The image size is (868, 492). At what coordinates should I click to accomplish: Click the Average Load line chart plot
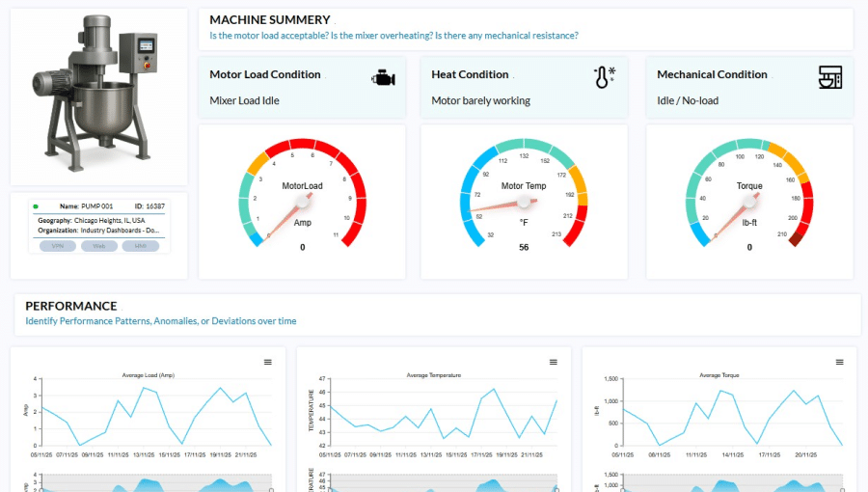[x=154, y=412]
